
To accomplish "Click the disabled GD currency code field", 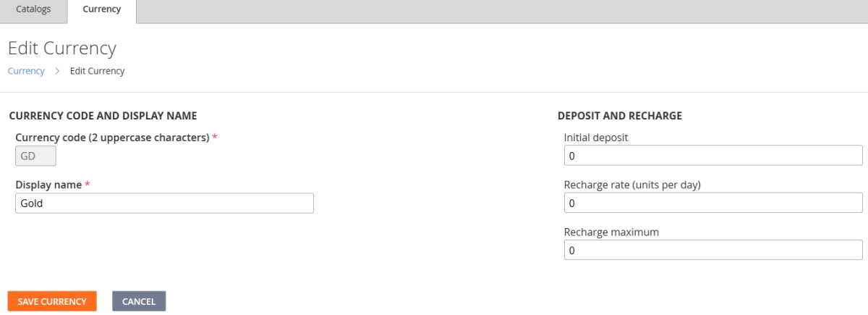I will pyautogui.click(x=35, y=156).
